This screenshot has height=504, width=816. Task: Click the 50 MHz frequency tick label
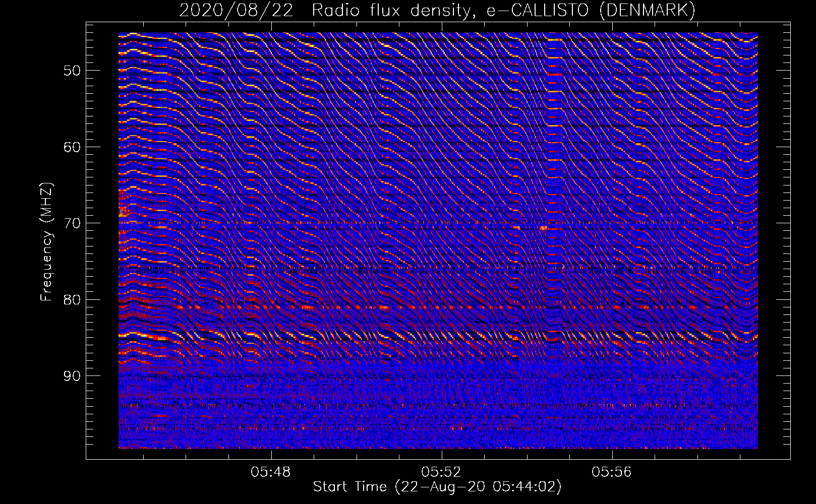(72, 71)
